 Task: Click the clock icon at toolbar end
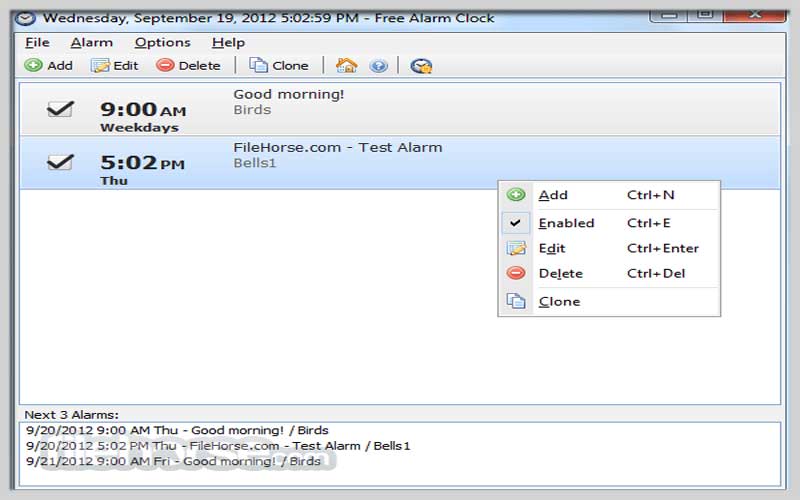[x=421, y=66]
